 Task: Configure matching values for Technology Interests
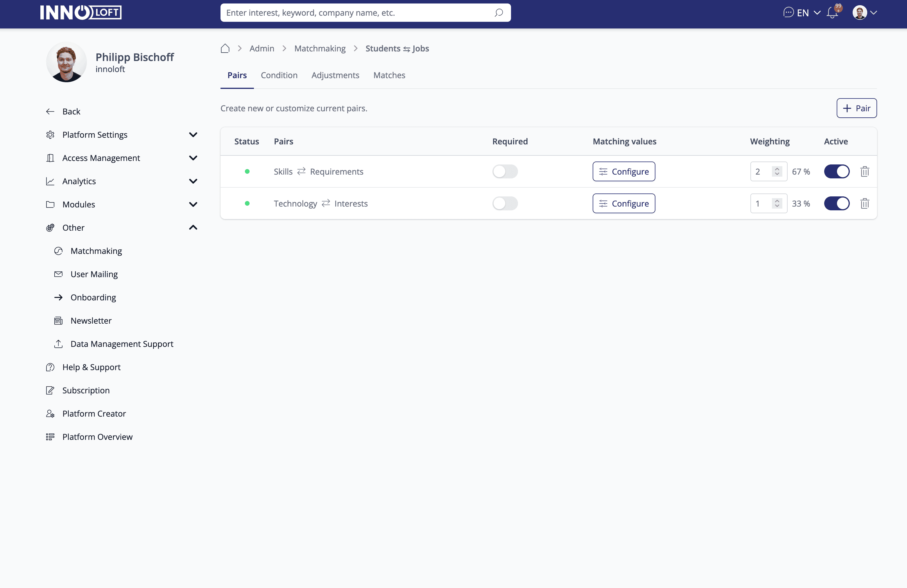(x=623, y=203)
